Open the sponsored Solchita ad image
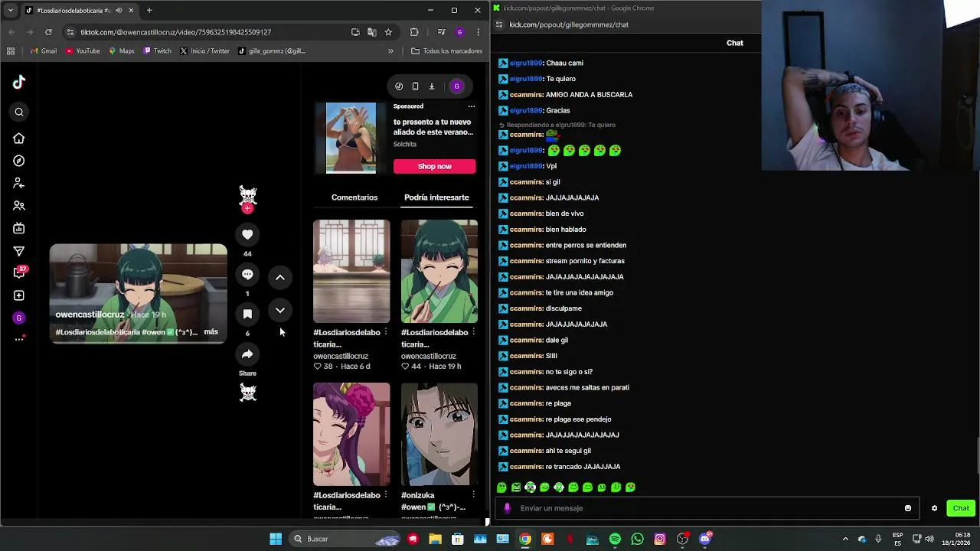Image resolution: width=980 pixels, height=551 pixels. [351, 138]
